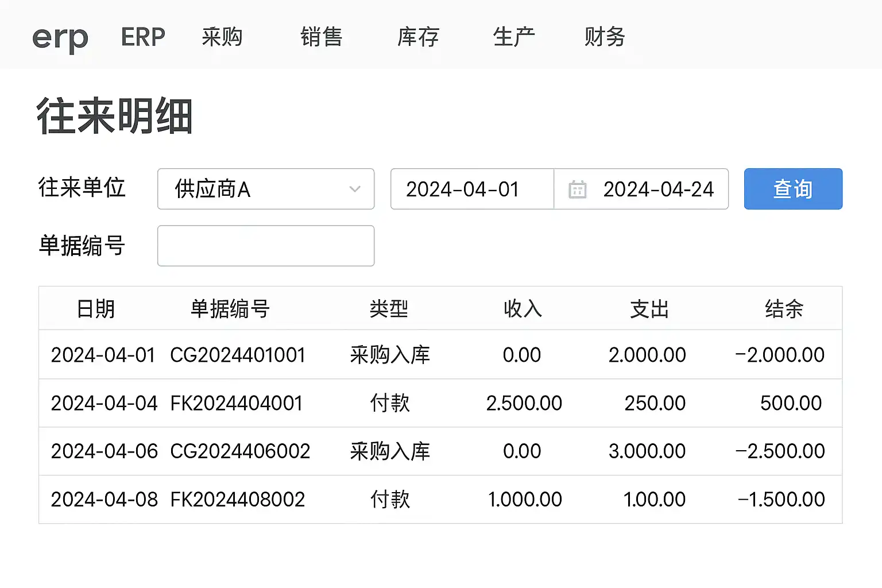Select the FK2024408002 row entry
Screen dimensions: 882x588
point(238,500)
